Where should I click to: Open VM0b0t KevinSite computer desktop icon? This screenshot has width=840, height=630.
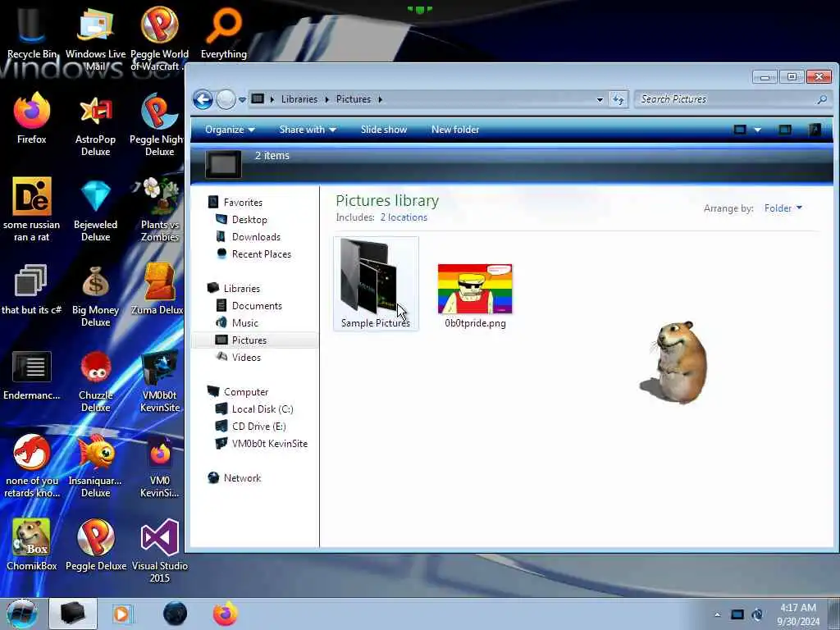[160, 381]
